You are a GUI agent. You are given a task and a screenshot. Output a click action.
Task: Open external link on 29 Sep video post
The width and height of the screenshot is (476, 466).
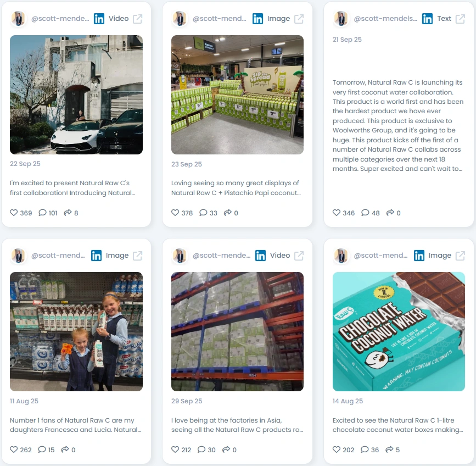pyautogui.click(x=299, y=256)
